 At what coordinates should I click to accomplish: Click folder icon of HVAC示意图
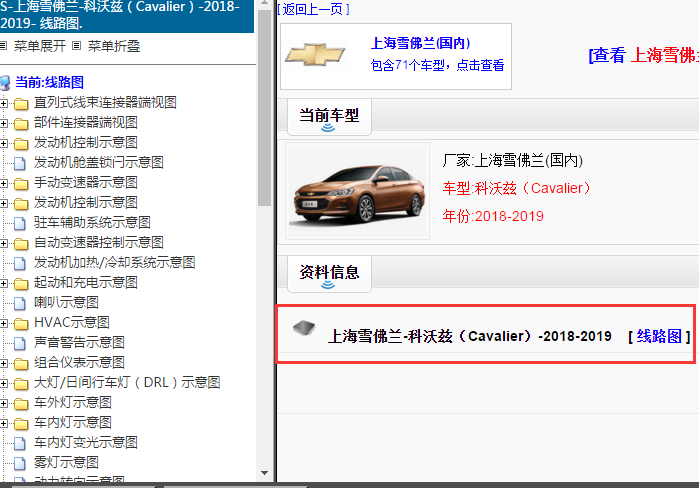coord(21,324)
